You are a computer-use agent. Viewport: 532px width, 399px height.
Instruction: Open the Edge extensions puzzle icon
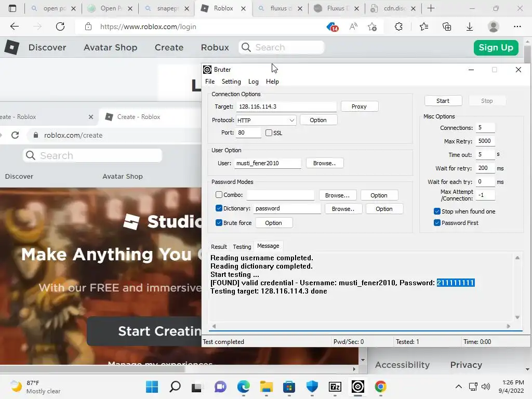tap(398, 26)
